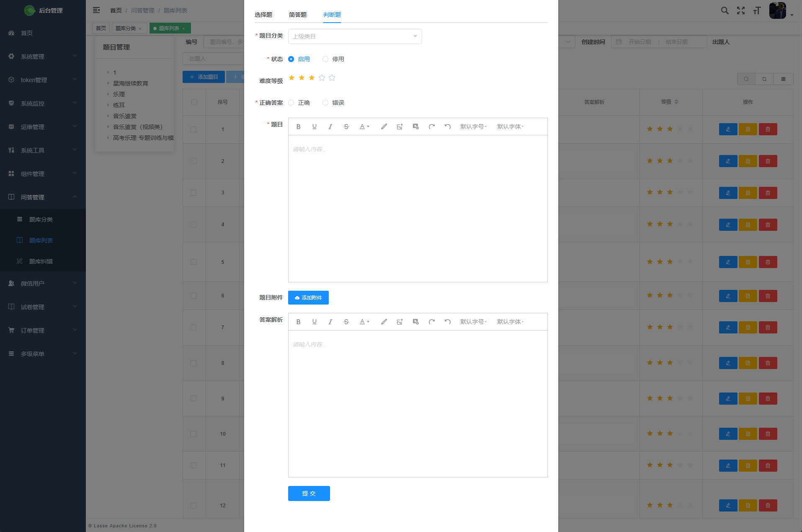Open 题库纠错 sidebar item
Screen dimensions: 802x532
coord(43,261)
